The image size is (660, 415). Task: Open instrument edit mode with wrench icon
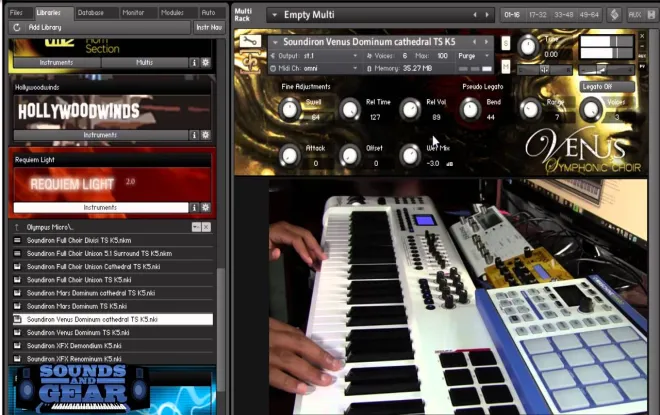[250, 41]
